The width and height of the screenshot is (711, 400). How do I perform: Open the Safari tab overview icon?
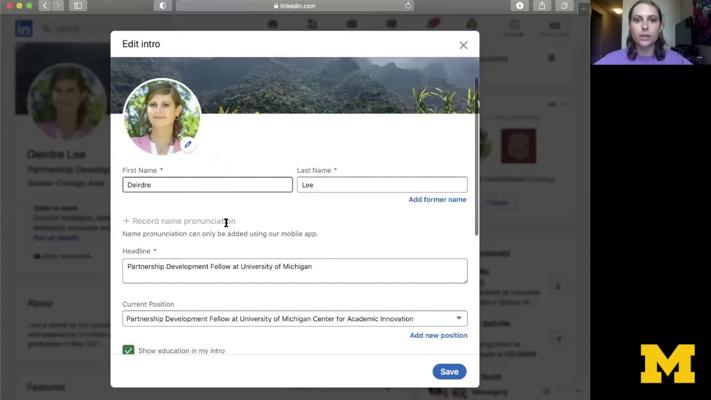(x=564, y=6)
